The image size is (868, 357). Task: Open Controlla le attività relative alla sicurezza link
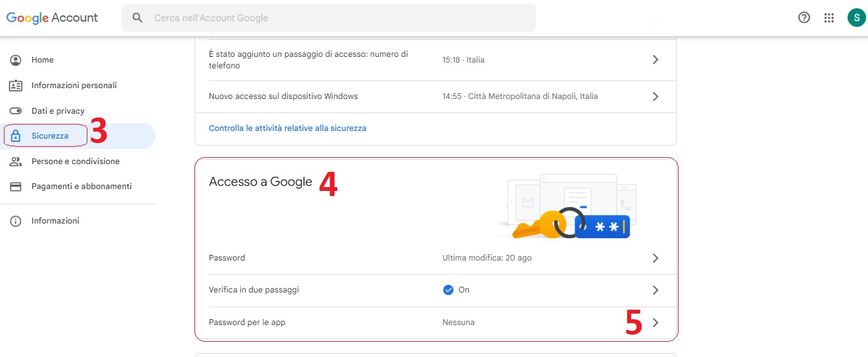pos(288,128)
